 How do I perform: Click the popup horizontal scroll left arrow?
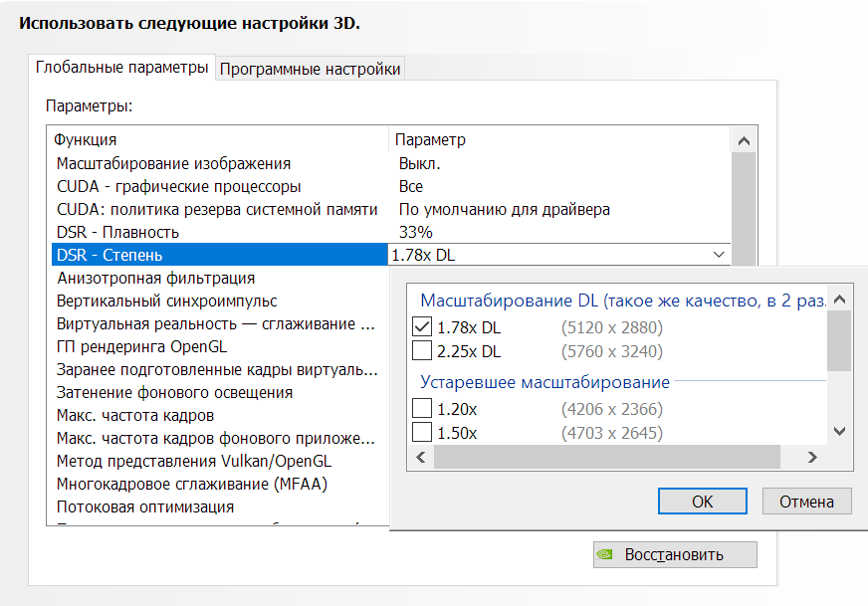coord(421,457)
